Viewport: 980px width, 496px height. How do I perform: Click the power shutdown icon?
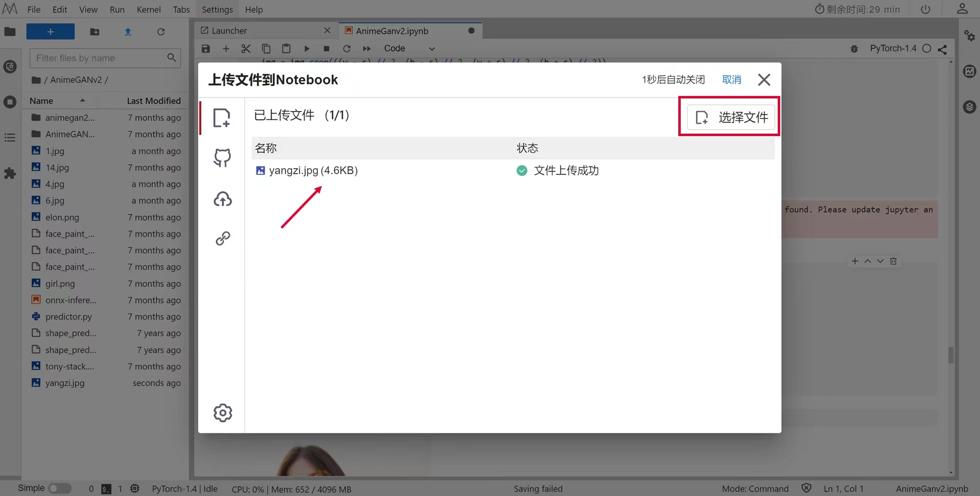[925, 9]
